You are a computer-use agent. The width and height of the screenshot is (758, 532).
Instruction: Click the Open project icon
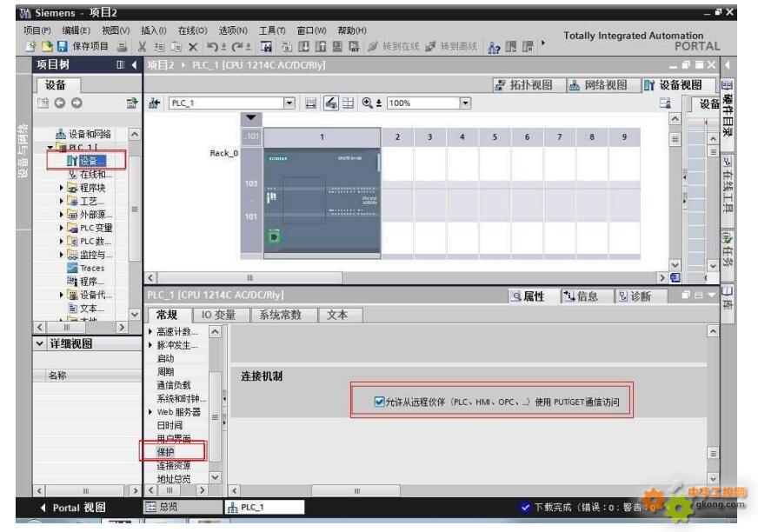tap(47, 46)
